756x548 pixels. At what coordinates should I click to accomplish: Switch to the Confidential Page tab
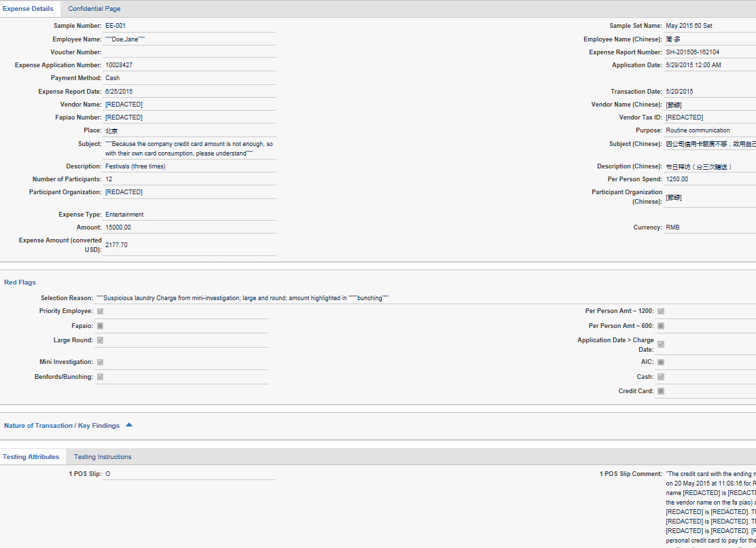(94, 9)
